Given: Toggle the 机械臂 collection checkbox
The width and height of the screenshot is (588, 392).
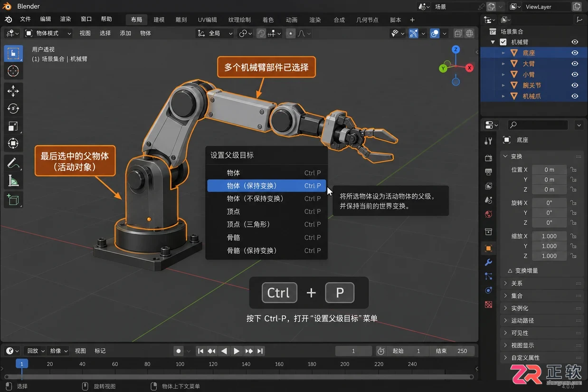Looking at the screenshot, I should coord(503,42).
